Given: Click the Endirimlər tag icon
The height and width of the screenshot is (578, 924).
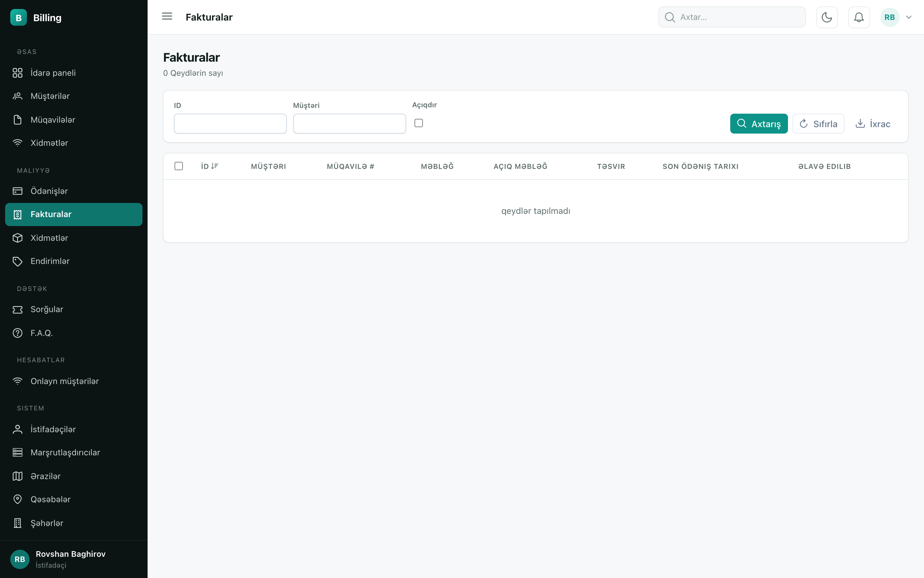Looking at the screenshot, I should [x=18, y=261].
